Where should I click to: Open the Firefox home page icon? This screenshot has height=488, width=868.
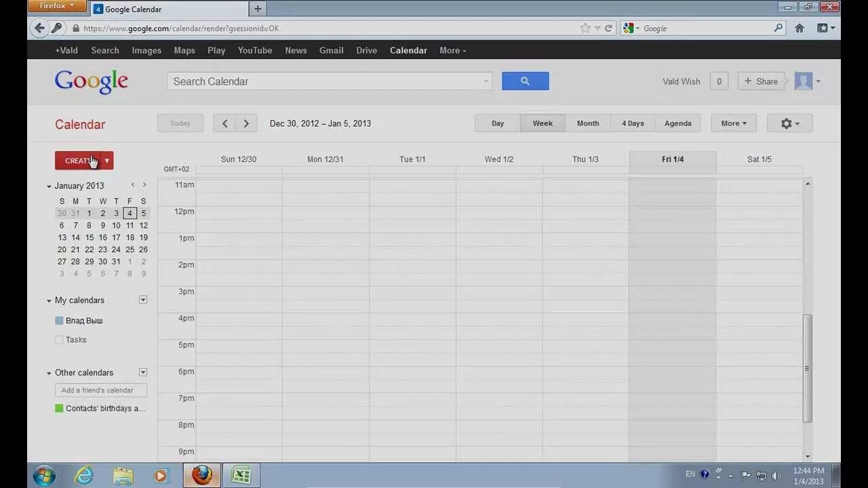click(800, 28)
